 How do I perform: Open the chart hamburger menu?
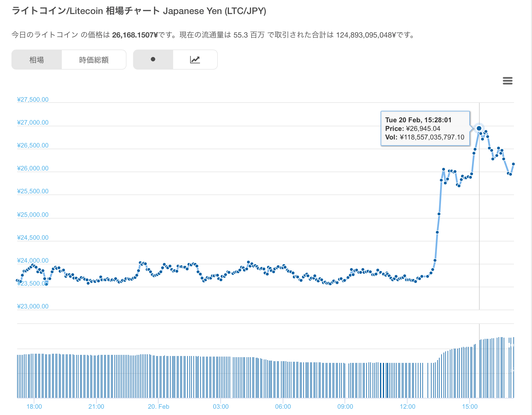click(507, 81)
